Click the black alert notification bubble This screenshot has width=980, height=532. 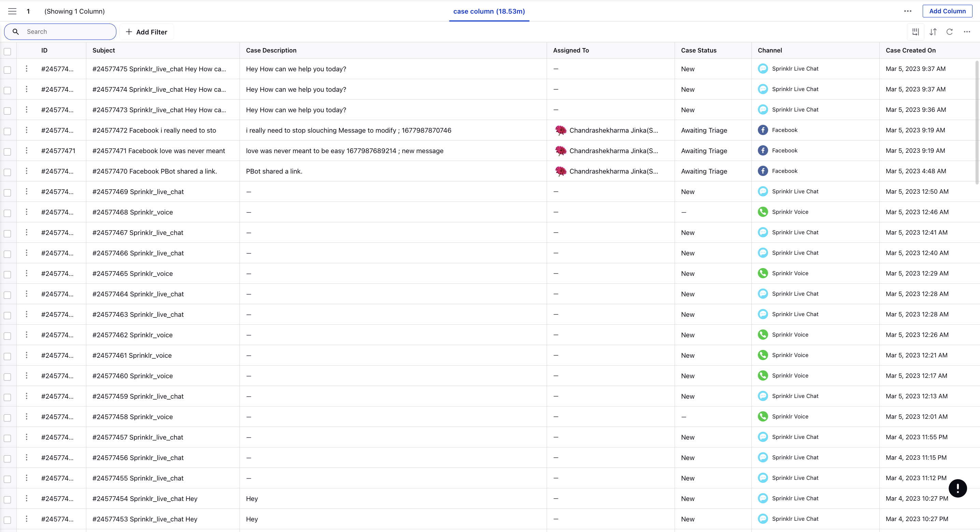957,488
